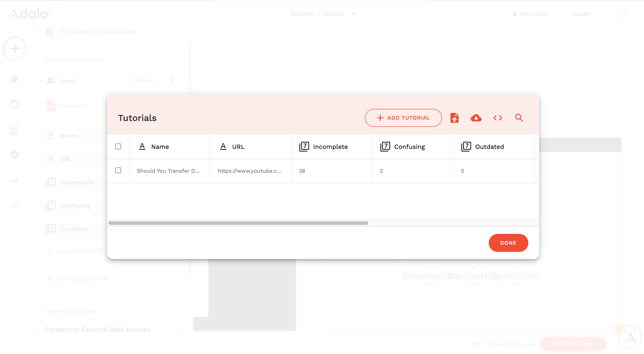
Task: Collapse the Tutorials collection chevron
Action: click(40, 106)
